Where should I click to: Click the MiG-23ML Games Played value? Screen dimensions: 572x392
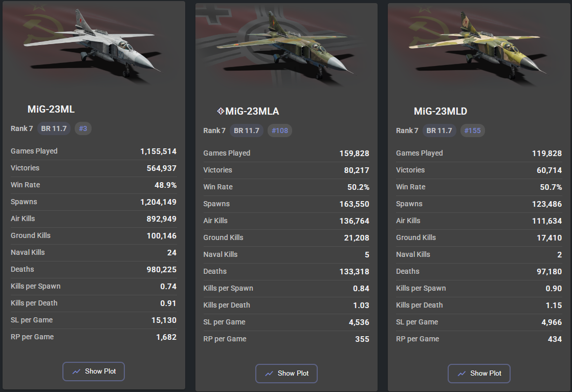[158, 151]
